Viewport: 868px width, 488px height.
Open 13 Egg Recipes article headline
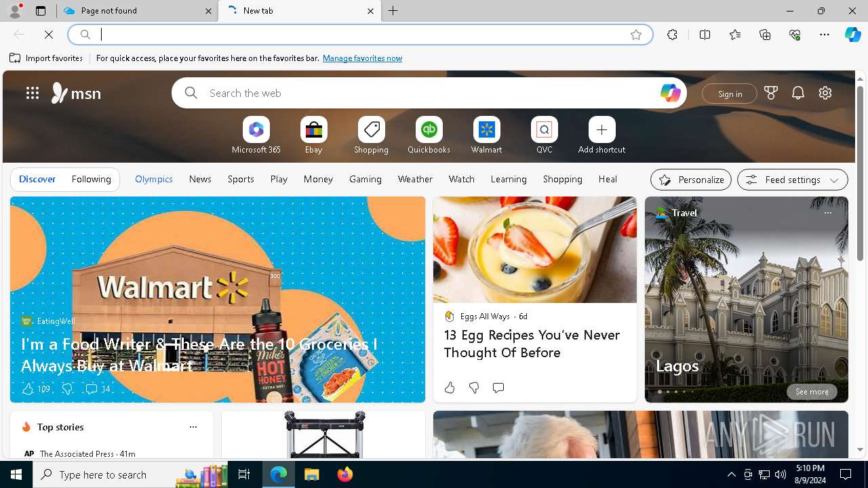tap(532, 344)
